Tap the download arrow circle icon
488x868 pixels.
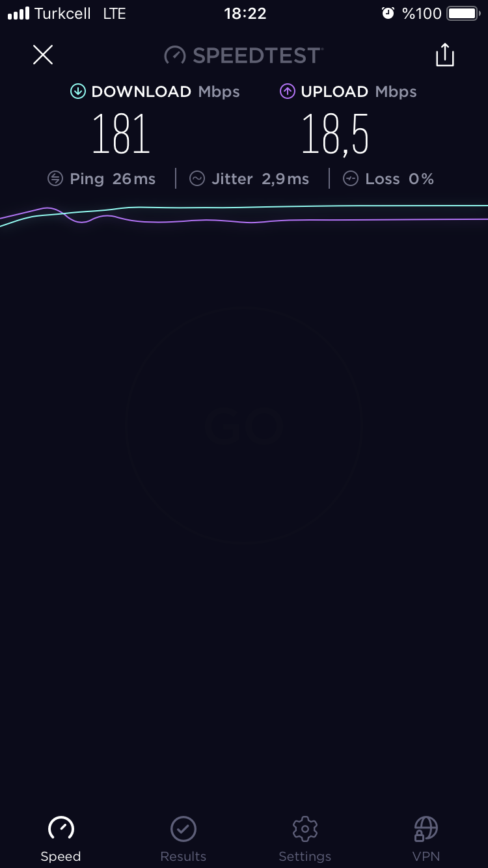(78, 92)
